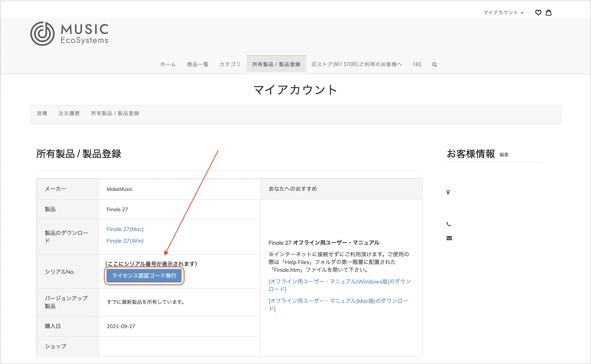591x364 pixels.
Task: Click すでに最新製品を所有しています。 text
Action: (146, 302)
